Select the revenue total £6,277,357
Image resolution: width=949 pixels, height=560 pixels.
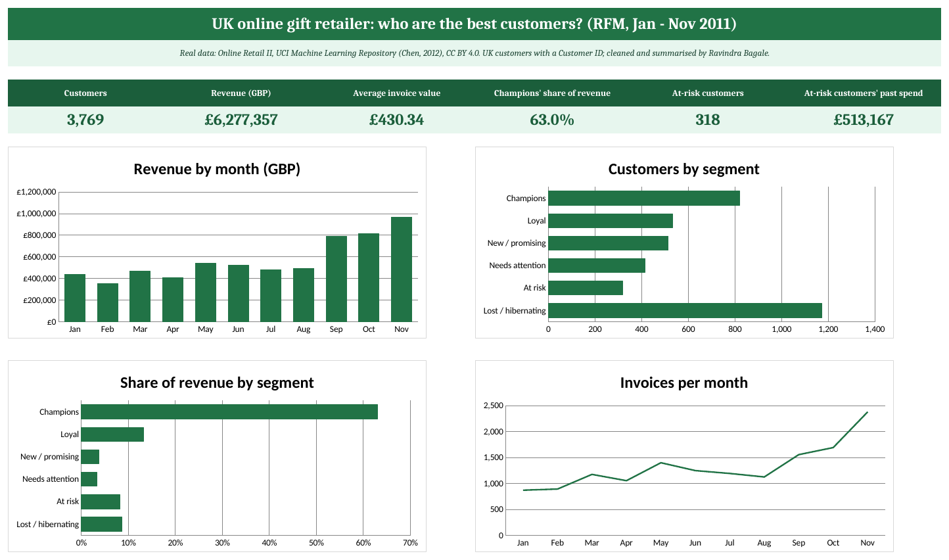241,120
